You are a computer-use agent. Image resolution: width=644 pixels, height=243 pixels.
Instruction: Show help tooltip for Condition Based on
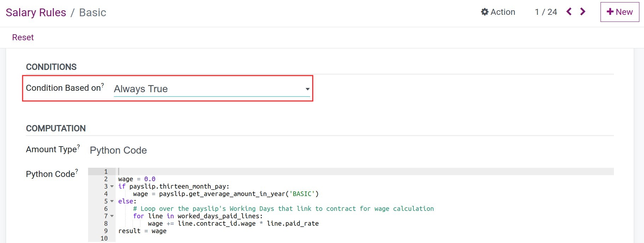click(x=103, y=85)
